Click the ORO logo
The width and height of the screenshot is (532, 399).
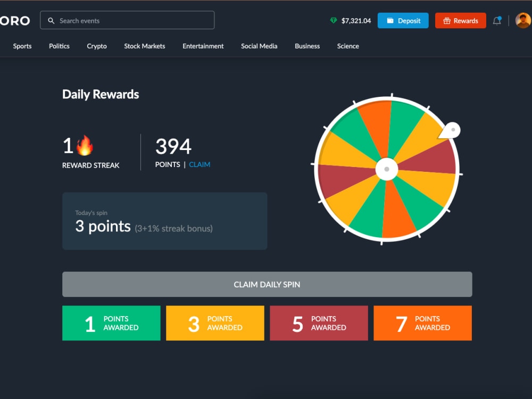(15, 21)
